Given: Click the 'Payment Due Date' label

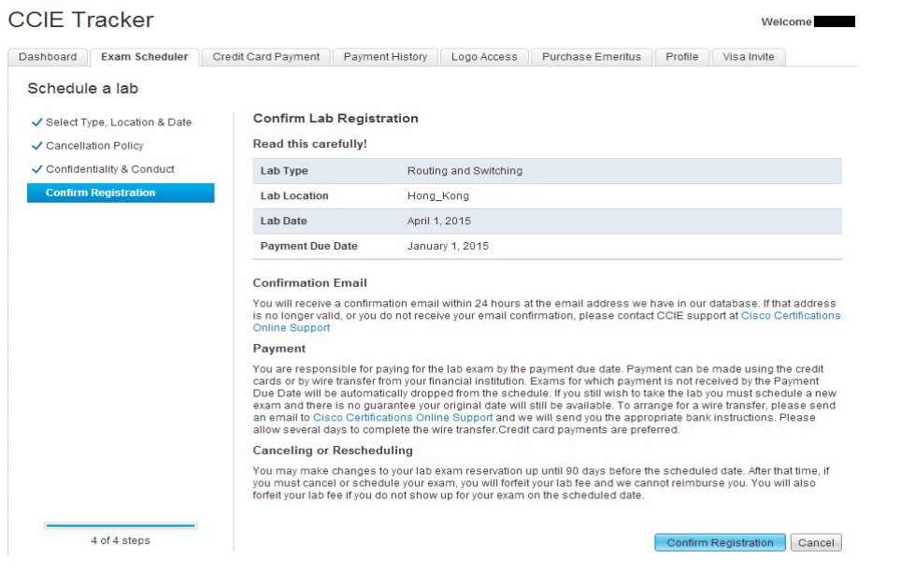Looking at the screenshot, I should coord(308,246).
